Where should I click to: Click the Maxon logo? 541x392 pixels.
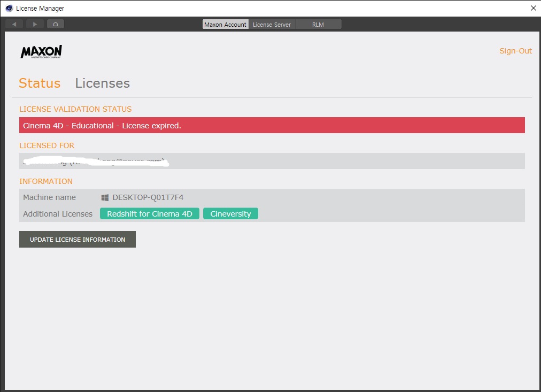point(41,51)
